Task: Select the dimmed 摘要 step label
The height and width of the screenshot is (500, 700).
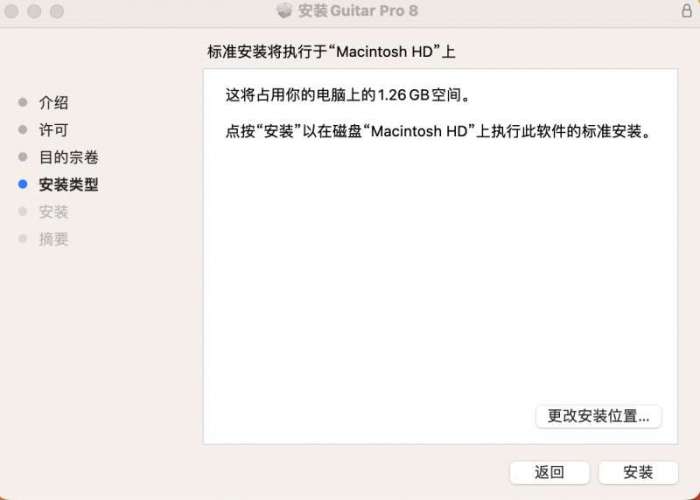Action: (54, 239)
